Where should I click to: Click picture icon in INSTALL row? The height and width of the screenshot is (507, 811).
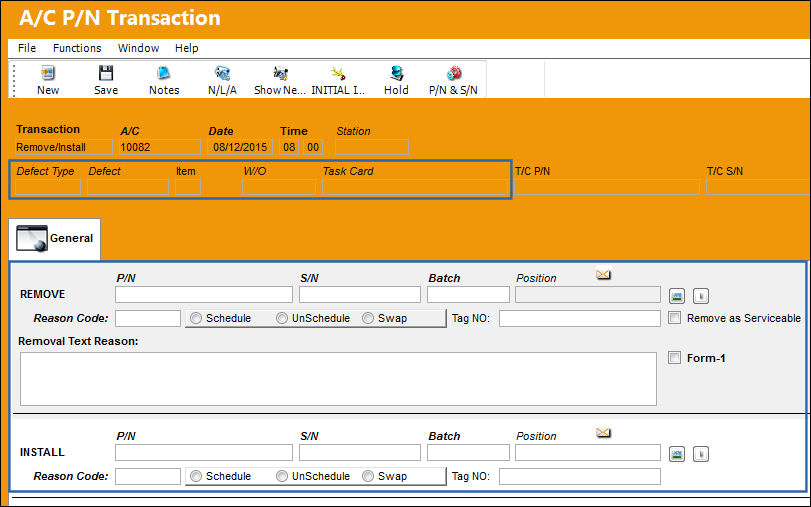click(677, 454)
